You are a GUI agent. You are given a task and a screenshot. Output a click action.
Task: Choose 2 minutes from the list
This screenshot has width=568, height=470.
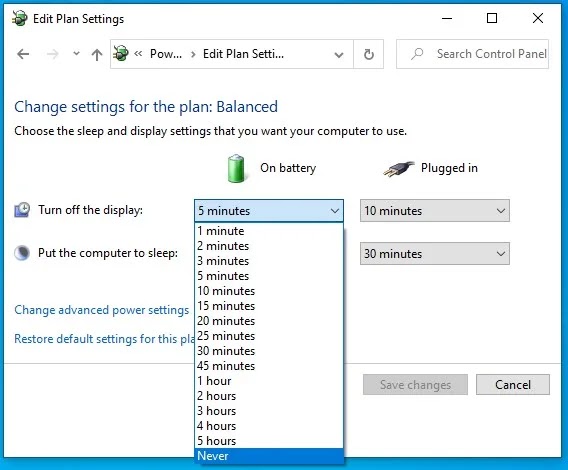pyautogui.click(x=269, y=246)
